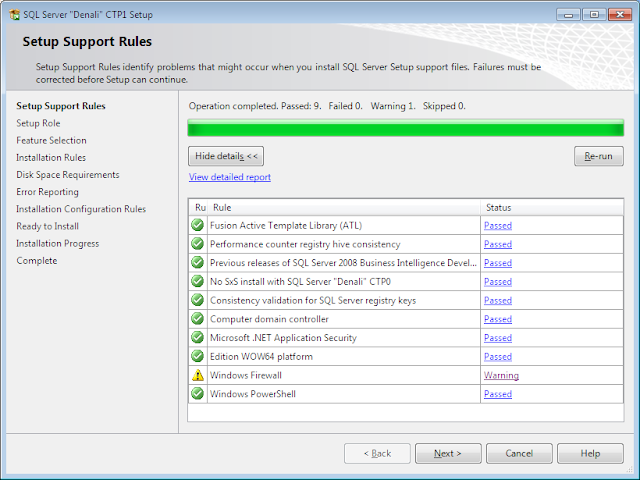Click the green check icon for Fusion Active Template Library
Image resolution: width=640 pixels, height=480 pixels.
198,225
